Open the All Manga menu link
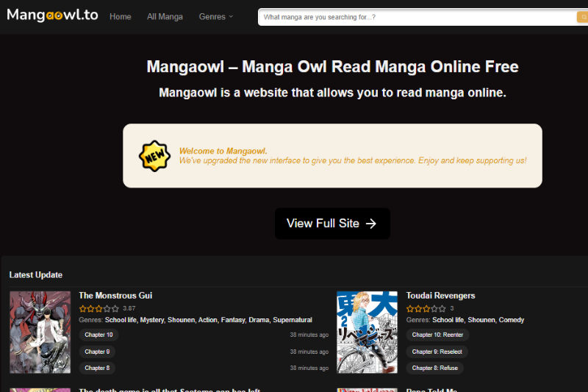 (x=165, y=17)
